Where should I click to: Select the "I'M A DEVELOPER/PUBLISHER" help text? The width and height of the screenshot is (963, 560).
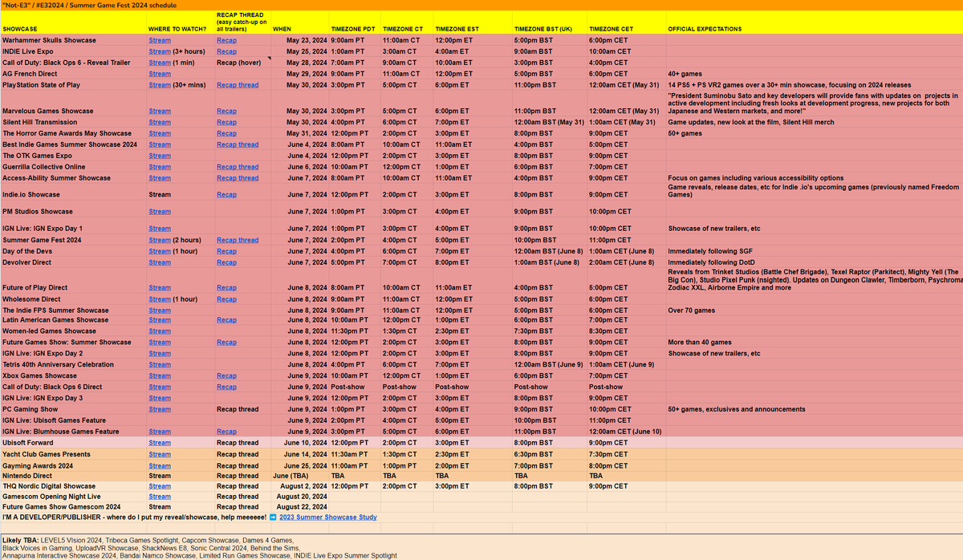pos(134,517)
